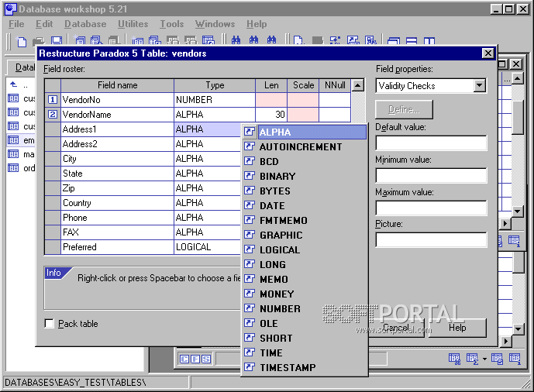Open the Utilites menu

(x=133, y=24)
